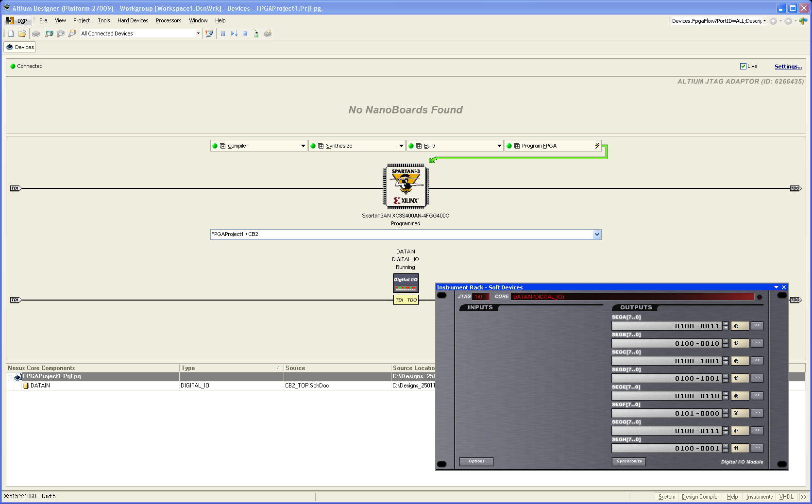This screenshot has width=812, height=504.
Task: Open the Settings link
Action: (788, 67)
